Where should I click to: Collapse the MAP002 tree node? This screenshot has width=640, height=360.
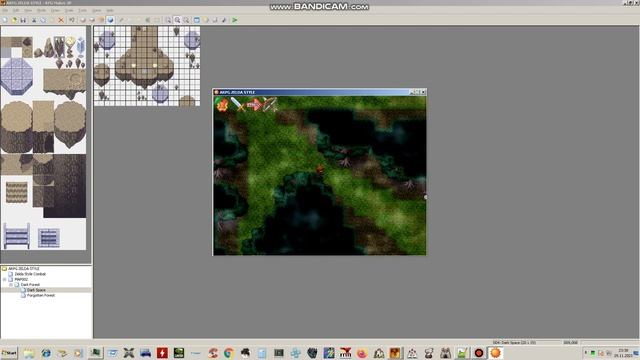click(x=4, y=279)
